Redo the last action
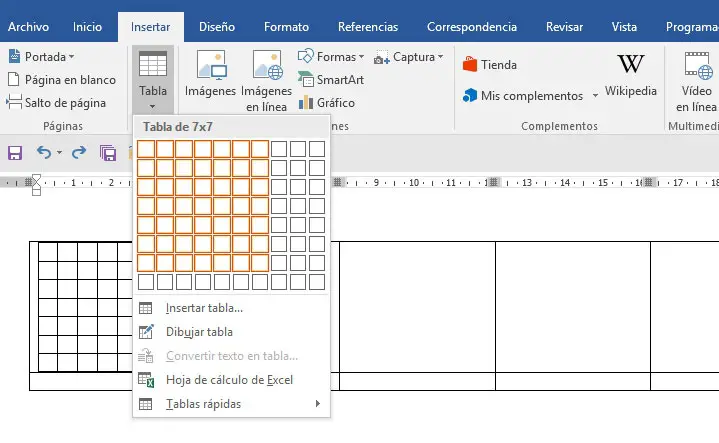The width and height of the screenshot is (719, 443). point(79,152)
